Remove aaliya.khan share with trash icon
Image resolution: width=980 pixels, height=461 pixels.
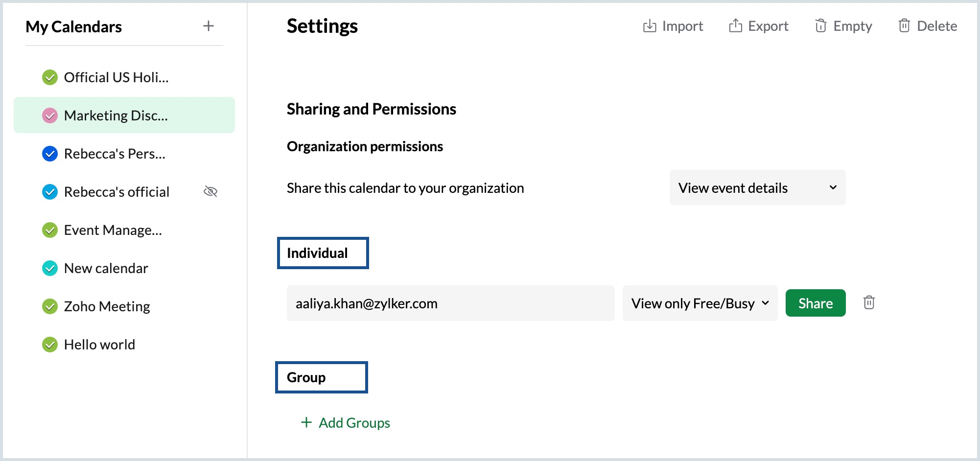pyautogui.click(x=869, y=303)
